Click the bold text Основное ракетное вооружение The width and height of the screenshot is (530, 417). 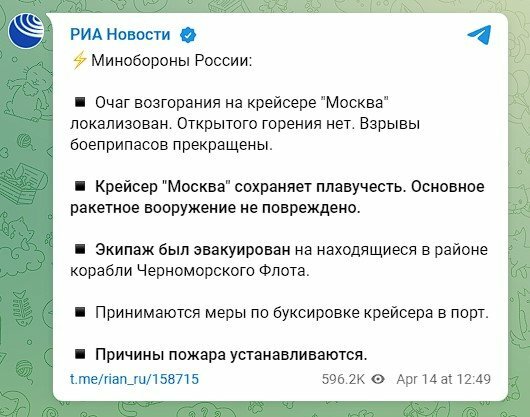click(x=277, y=197)
